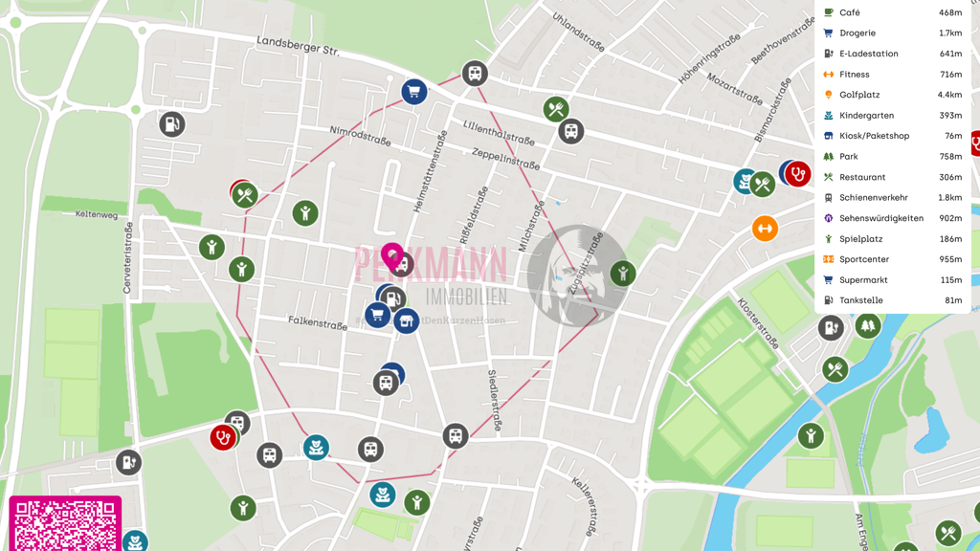This screenshot has width=980, height=551.
Task: Select the playground marker on Zugspitzstraße
Action: point(622,274)
